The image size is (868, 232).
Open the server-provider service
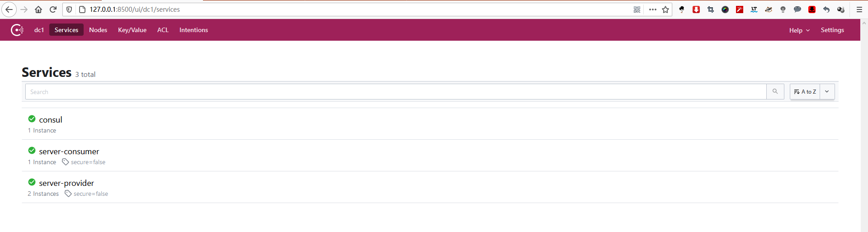[x=66, y=183]
